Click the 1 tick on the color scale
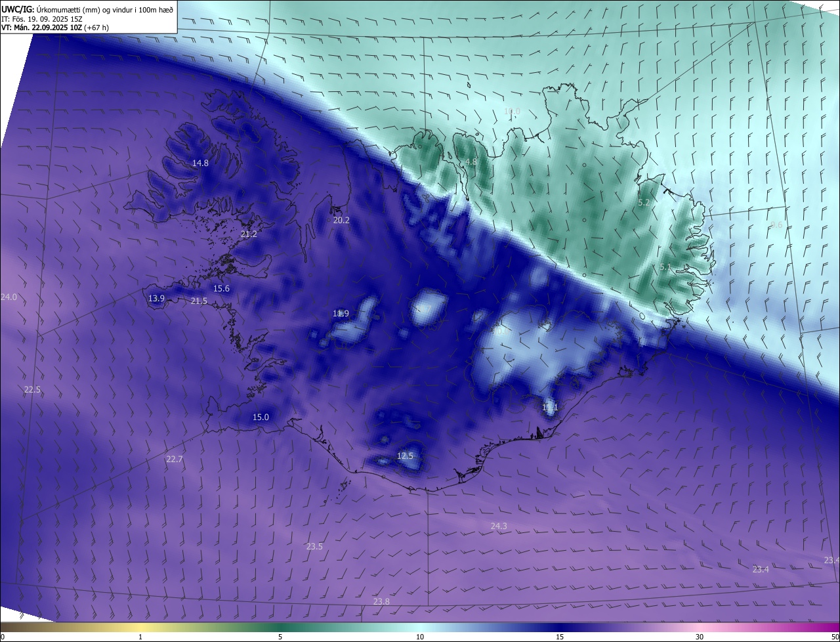The height and width of the screenshot is (642, 840). (x=140, y=637)
